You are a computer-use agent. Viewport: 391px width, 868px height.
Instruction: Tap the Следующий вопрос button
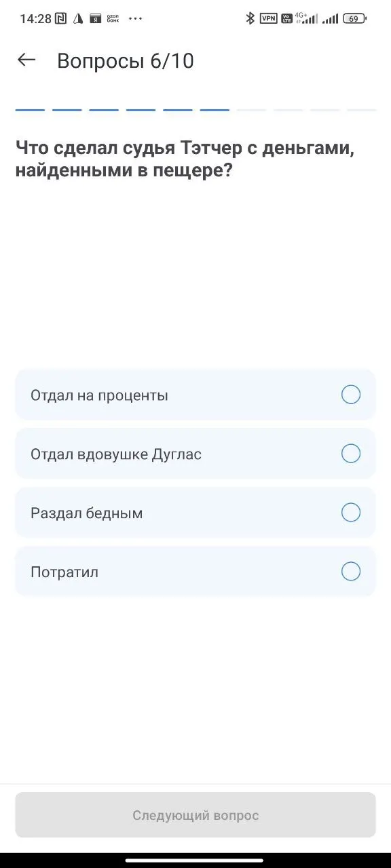(x=195, y=815)
